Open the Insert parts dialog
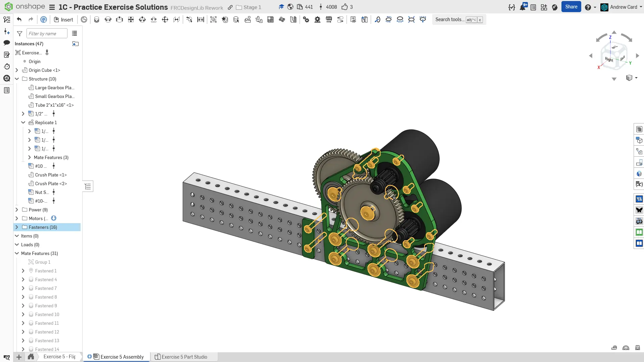Viewport: 644px width, 362px height. pyautogui.click(x=63, y=19)
